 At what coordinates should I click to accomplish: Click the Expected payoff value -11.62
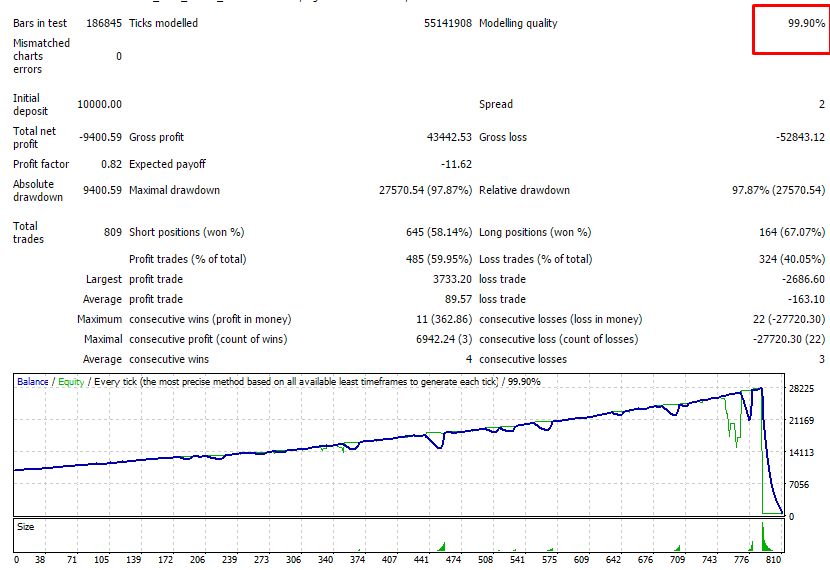click(456, 164)
